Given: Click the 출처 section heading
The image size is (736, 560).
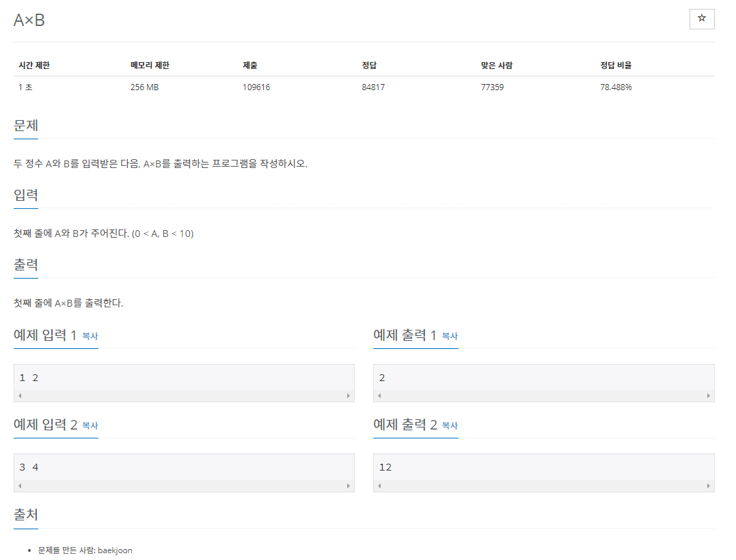Looking at the screenshot, I should pos(25,514).
